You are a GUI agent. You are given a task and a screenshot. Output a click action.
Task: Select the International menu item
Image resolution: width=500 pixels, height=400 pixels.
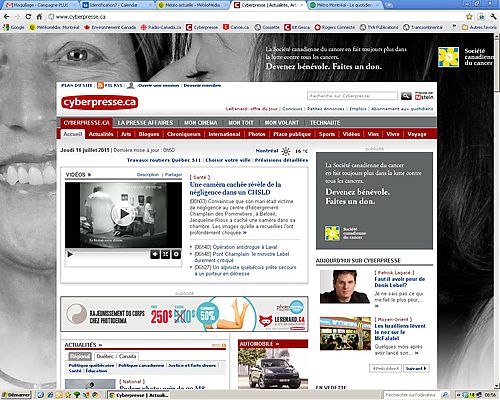click(224, 134)
